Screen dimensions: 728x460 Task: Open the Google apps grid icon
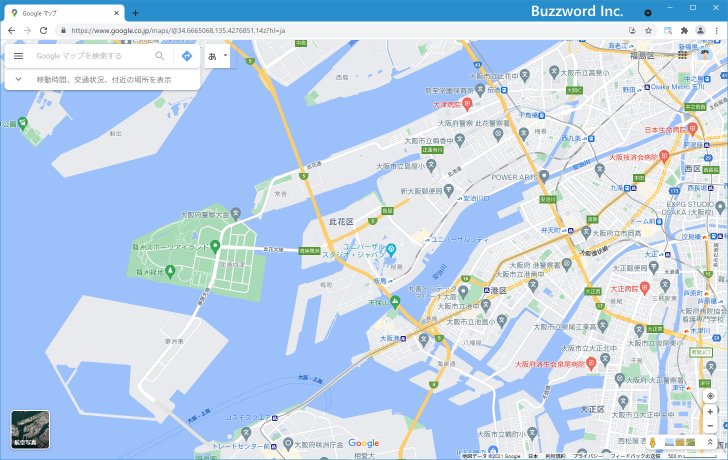[x=682, y=55]
